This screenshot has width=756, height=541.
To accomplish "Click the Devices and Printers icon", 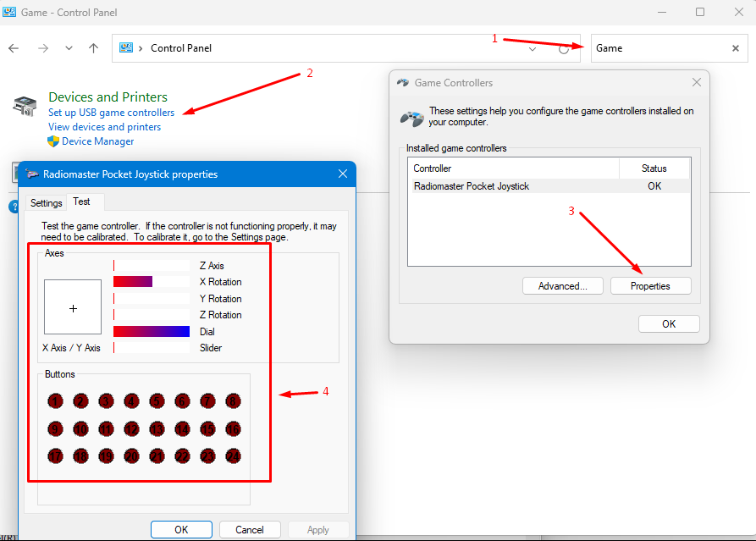I will pos(25,106).
